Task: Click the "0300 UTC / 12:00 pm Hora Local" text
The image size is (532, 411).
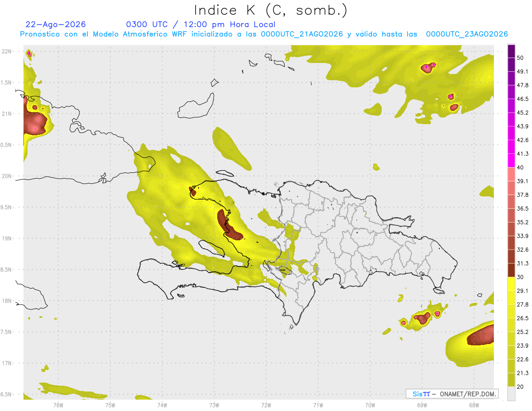Action: coord(201,24)
